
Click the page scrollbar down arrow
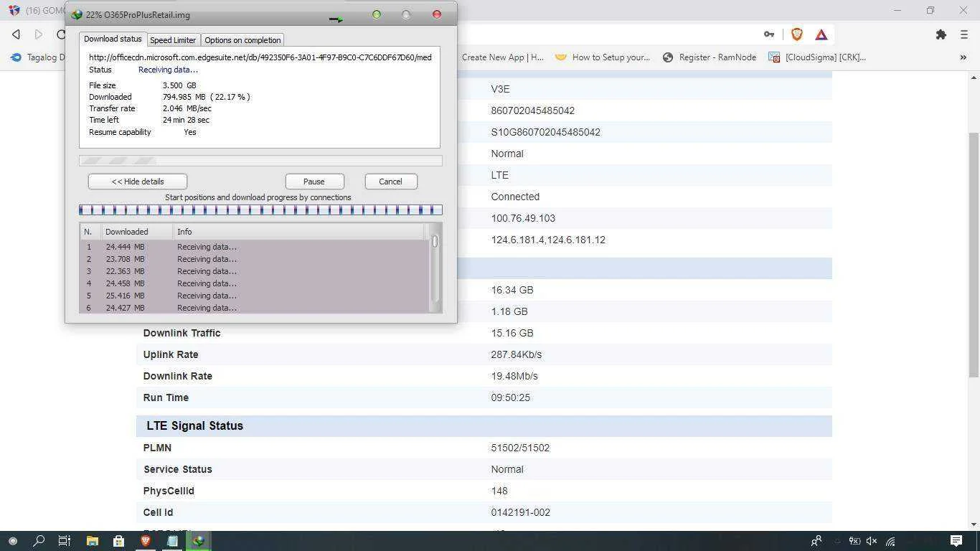coord(974,524)
